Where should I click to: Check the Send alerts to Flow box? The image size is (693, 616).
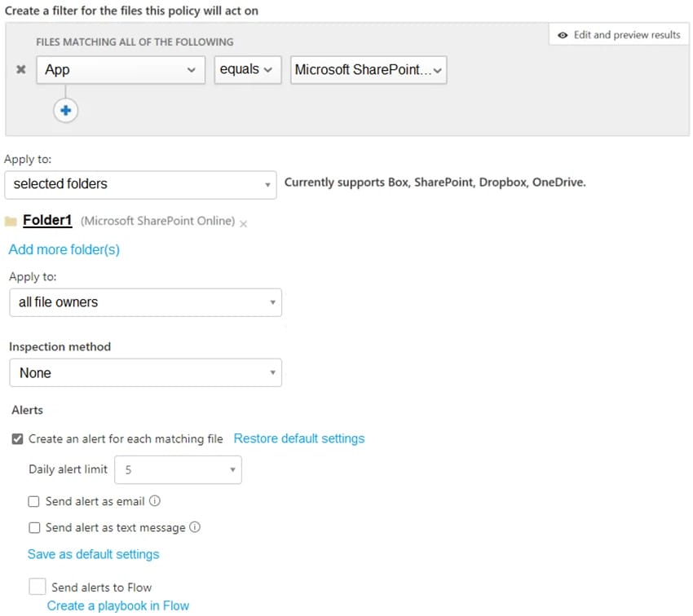coord(38,587)
